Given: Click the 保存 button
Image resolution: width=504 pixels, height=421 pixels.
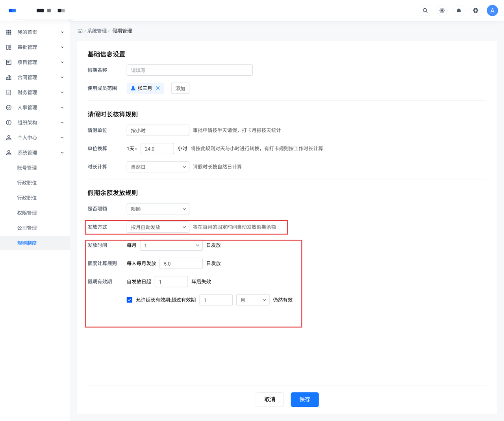Looking at the screenshot, I should pos(304,399).
